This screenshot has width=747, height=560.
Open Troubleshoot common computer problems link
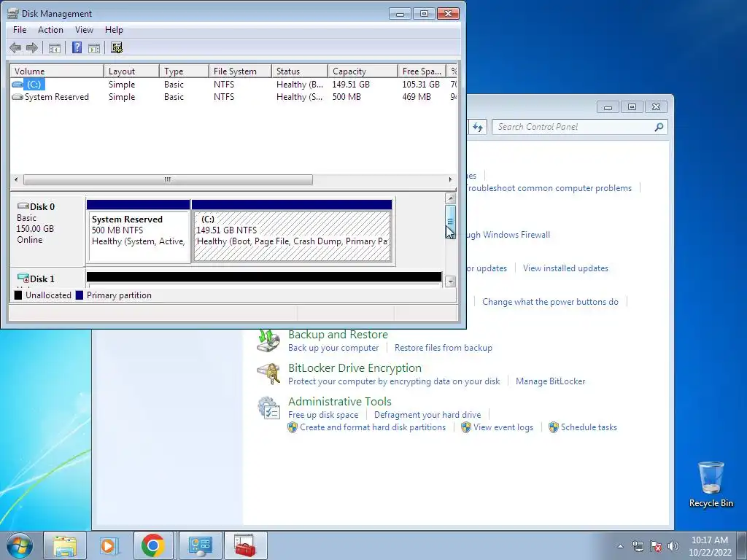(548, 188)
